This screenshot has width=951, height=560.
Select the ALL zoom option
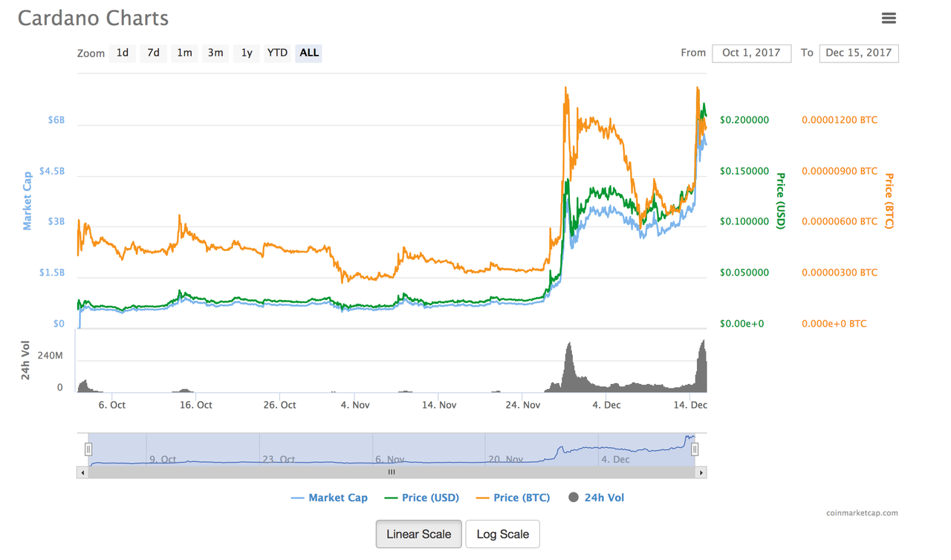click(309, 53)
